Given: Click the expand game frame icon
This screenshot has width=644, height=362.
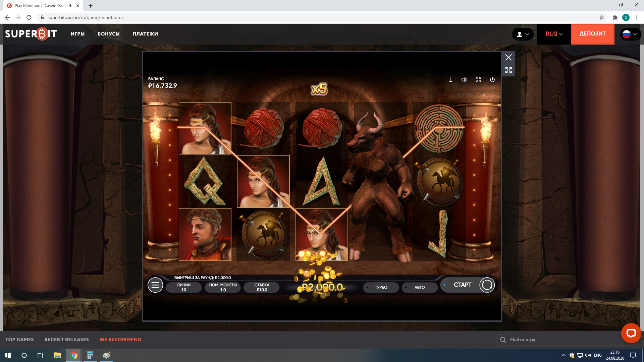Looking at the screenshot, I should point(508,70).
